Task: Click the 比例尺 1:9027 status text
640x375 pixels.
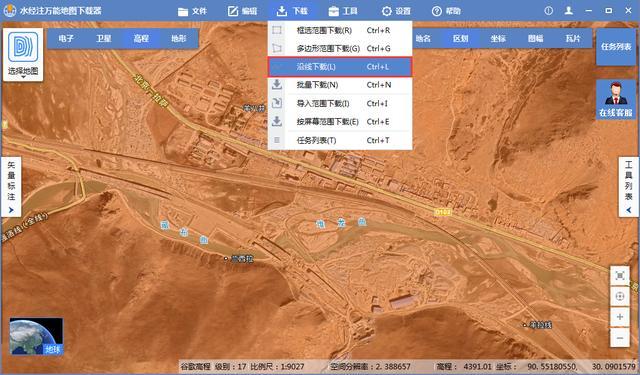Action: (x=278, y=366)
